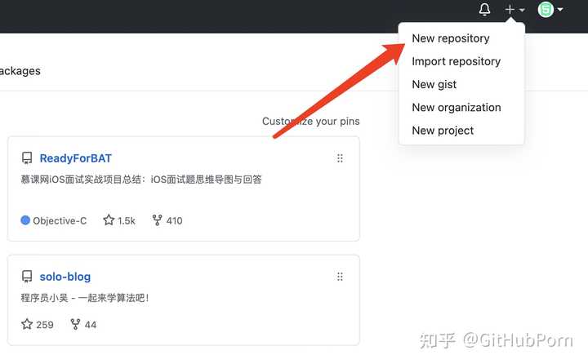Choose New repository from the menu
Image resolution: width=588 pixels, height=364 pixels.
coord(450,38)
